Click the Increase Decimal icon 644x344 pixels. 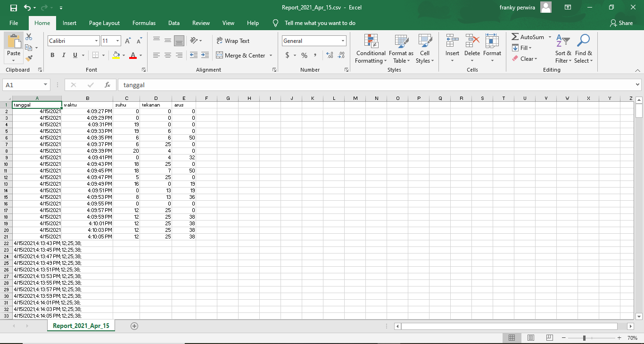330,55
